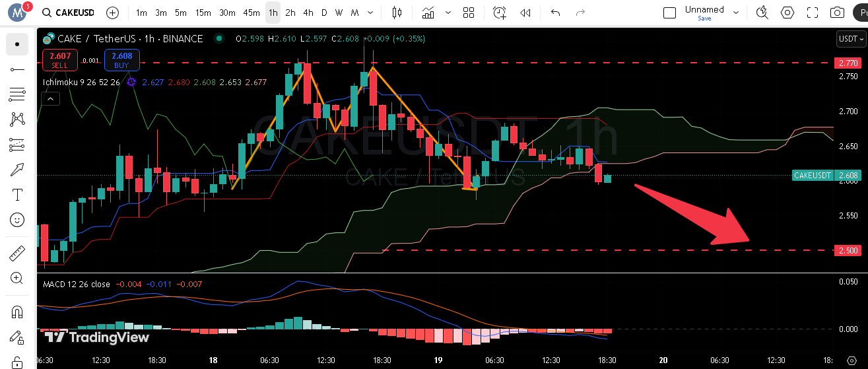Click the CAKEUSDT 2.608 price label

pos(826,176)
